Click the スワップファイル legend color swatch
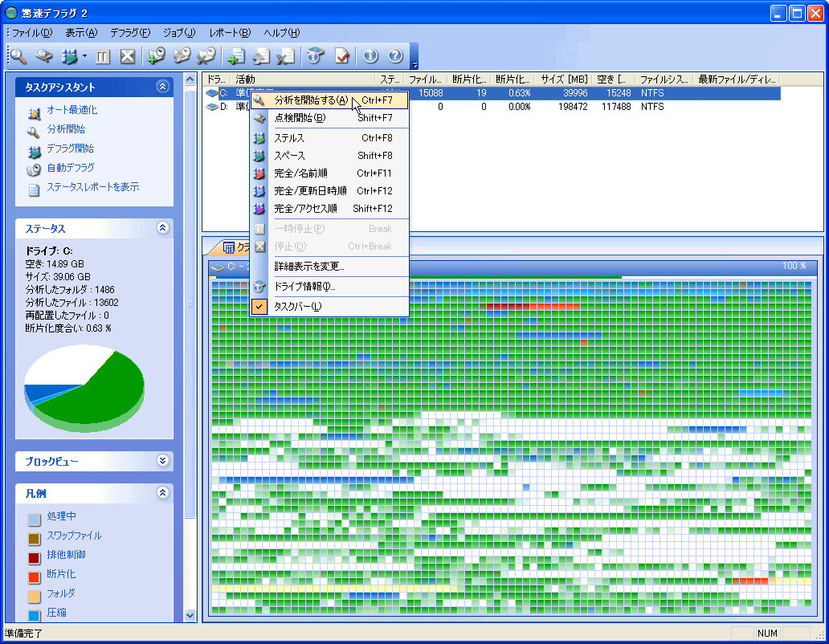 35,539
